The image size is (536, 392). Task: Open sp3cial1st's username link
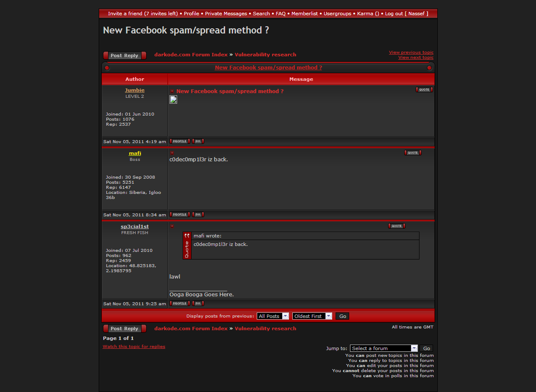pos(135,226)
